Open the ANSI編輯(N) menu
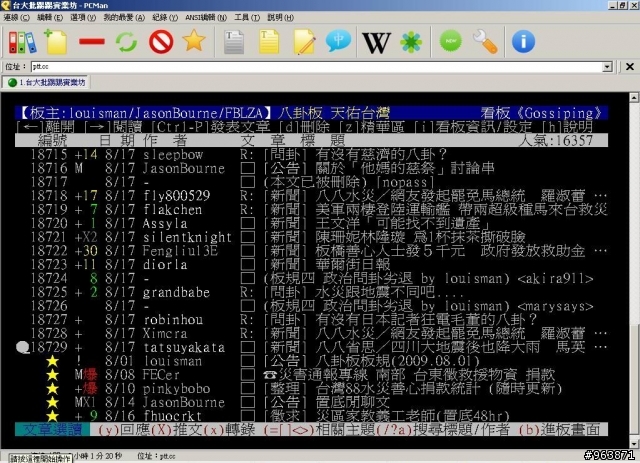This screenshot has width=640, height=463. 206,18
